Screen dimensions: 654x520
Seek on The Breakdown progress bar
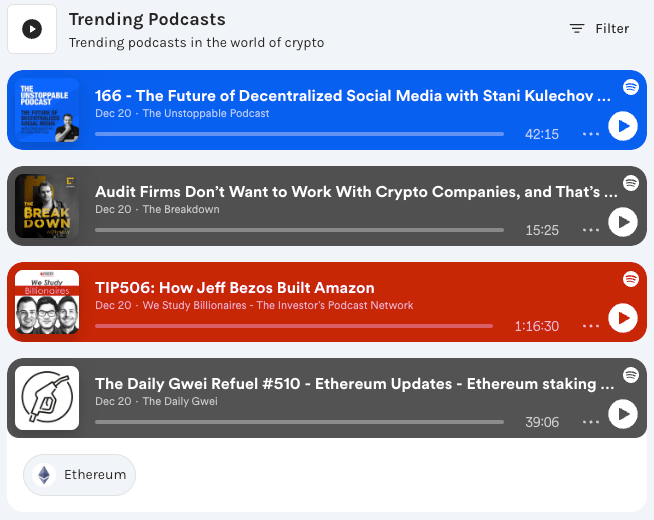point(299,230)
